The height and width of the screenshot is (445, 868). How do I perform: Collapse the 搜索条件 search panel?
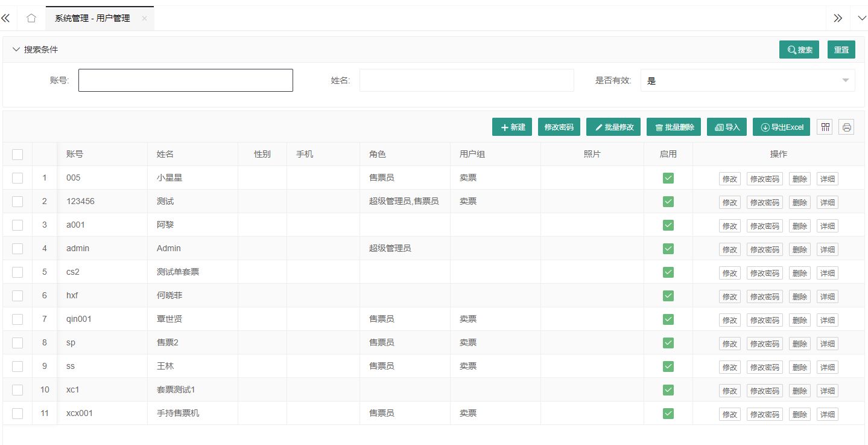(16, 50)
